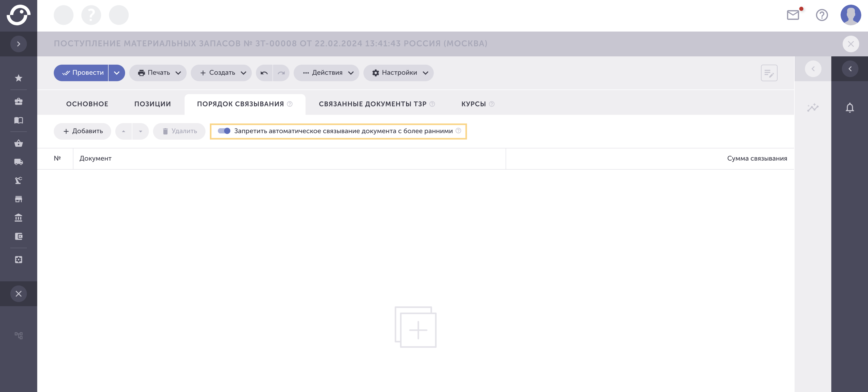868x392 pixels.
Task: Open the user profile avatar
Action: 850,15
